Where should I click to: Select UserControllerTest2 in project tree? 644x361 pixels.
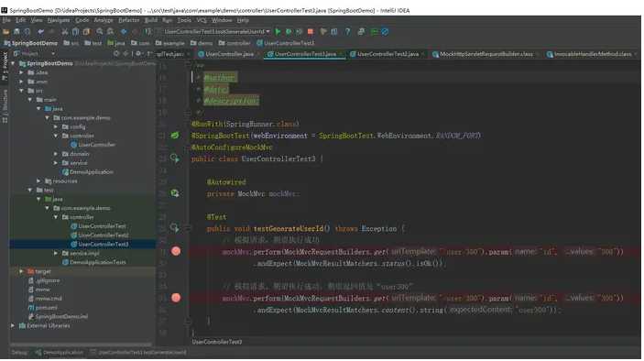(100, 235)
